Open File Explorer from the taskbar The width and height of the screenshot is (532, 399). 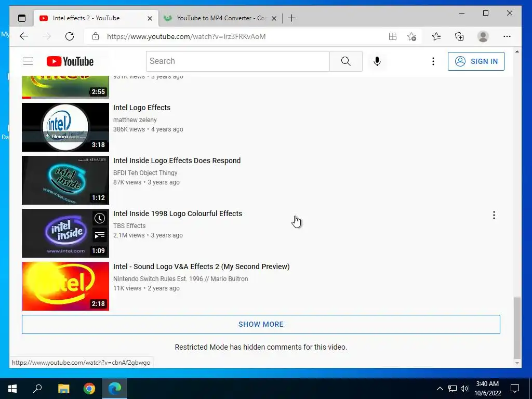(x=63, y=389)
